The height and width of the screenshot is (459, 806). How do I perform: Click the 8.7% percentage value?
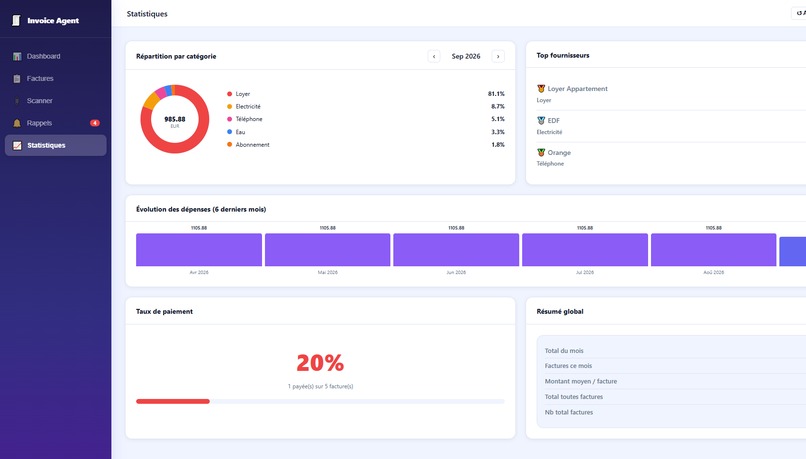pos(498,106)
